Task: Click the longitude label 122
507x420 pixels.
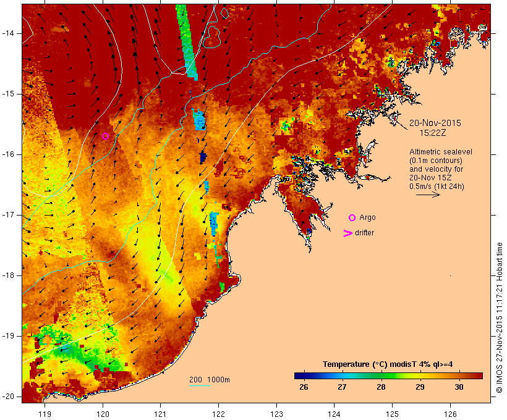Action: pyautogui.click(x=219, y=414)
